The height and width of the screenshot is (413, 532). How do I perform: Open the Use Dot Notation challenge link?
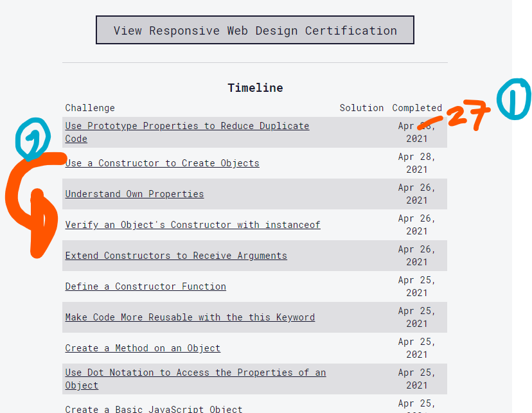click(195, 373)
